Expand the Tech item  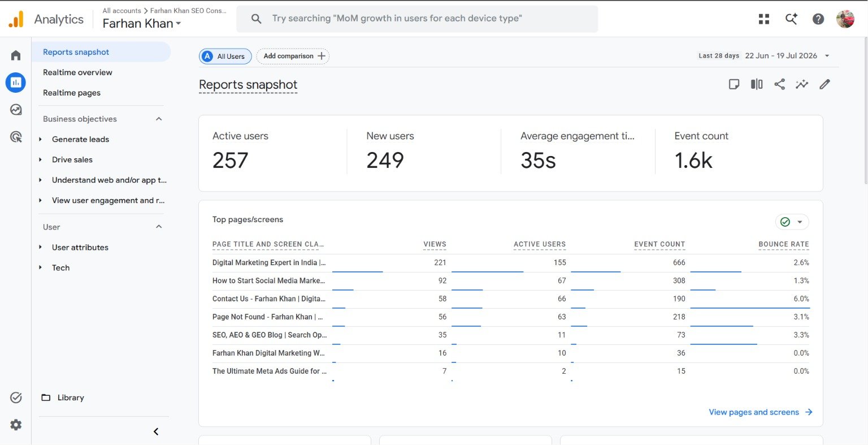tap(40, 267)
